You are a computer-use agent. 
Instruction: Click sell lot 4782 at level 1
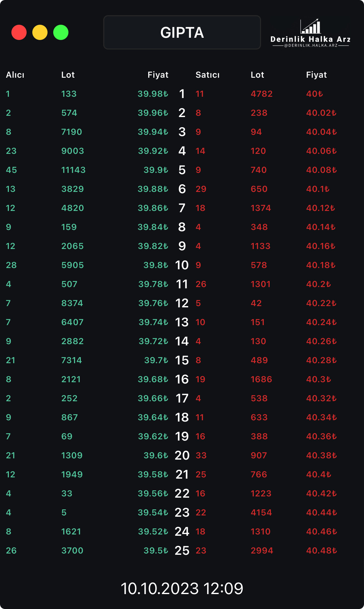pyautogui.click(x=262, y=94)
